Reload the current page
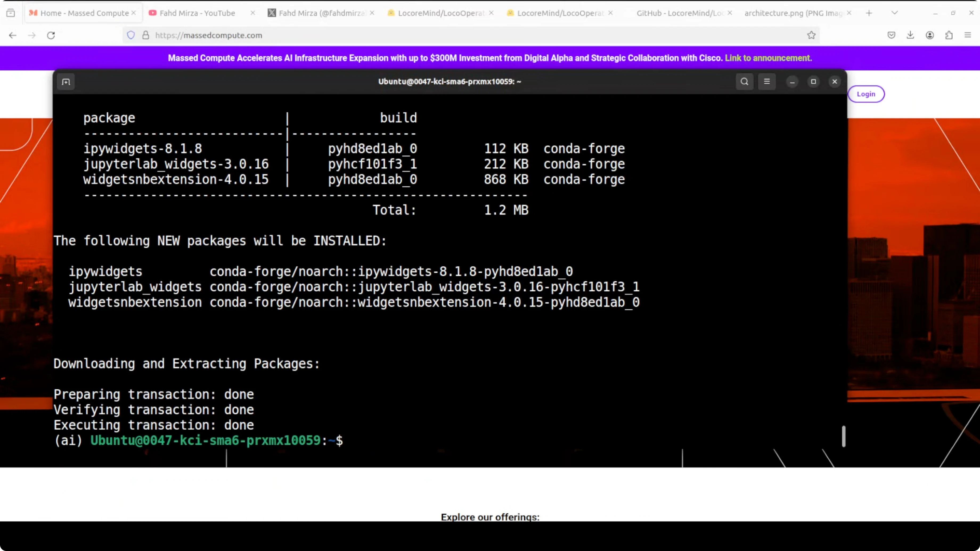Screen dimensions: 980x551 pos(51,35)
